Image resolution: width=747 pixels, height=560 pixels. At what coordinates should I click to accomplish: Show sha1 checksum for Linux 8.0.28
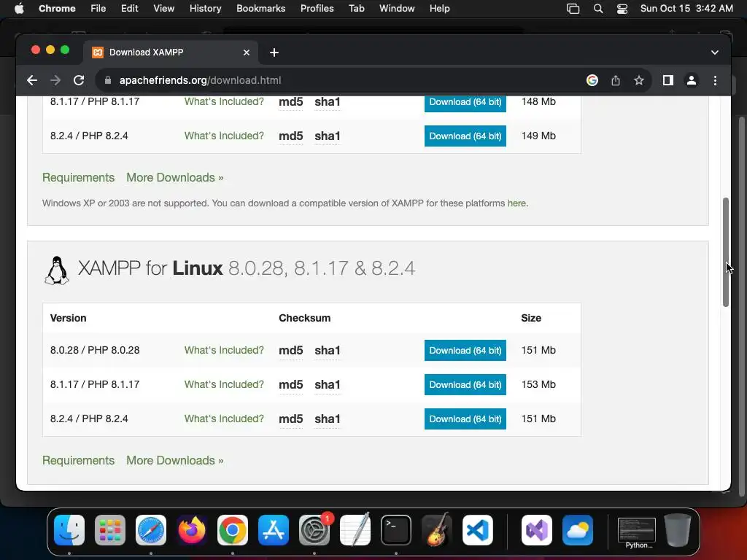[x=328, y=351]
